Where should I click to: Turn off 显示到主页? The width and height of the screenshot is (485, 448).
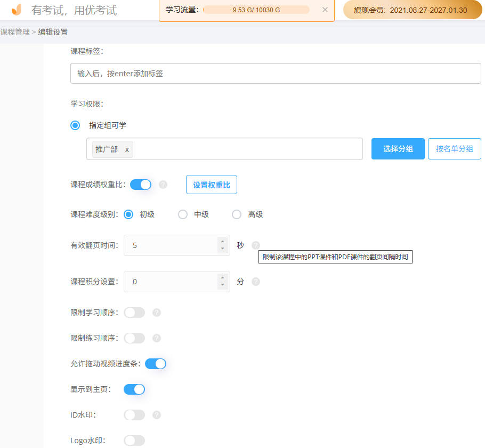coord(134,389)
